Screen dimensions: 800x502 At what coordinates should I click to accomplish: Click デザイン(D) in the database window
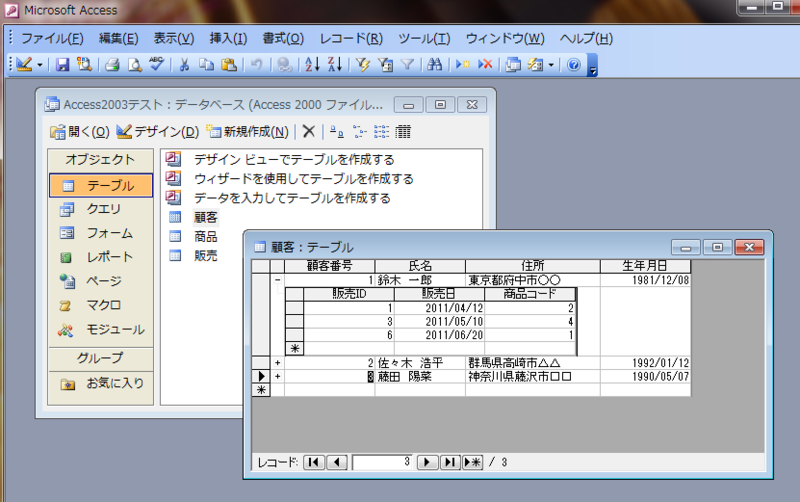(158, 132)
